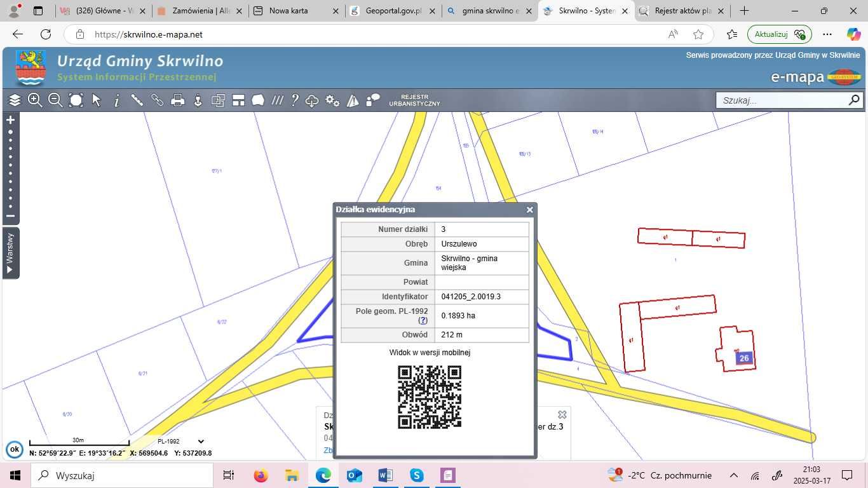Zoom in with the plus on zoom slider
The height and width of the screenshot is (488, 868).
click(10, 119)
